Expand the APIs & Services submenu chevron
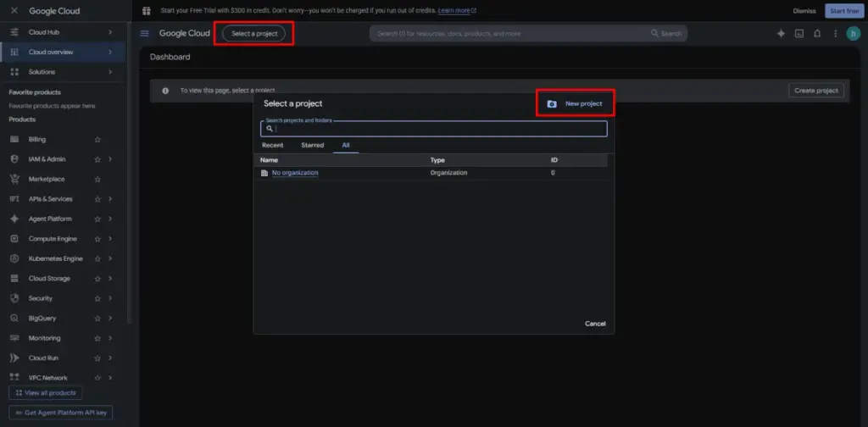 click(110, 199)
